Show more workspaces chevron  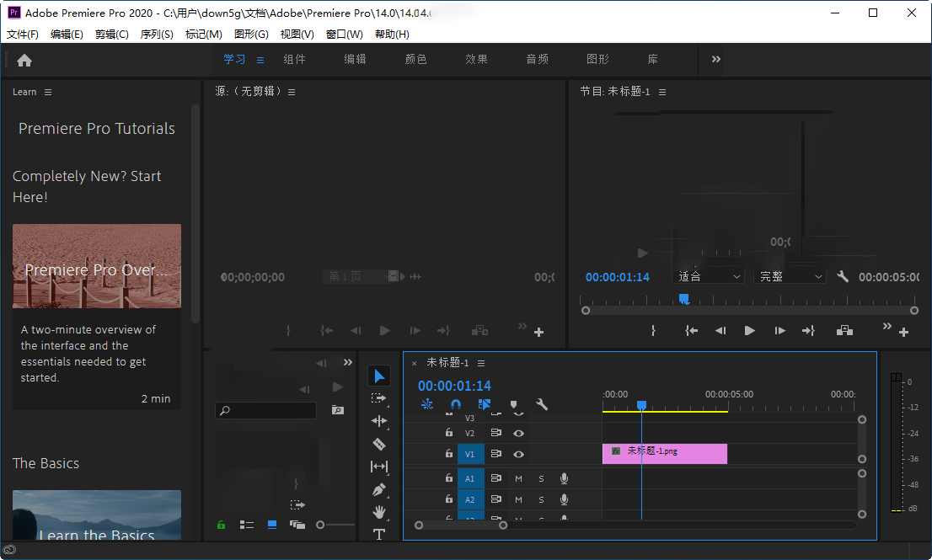pos(716,59)
